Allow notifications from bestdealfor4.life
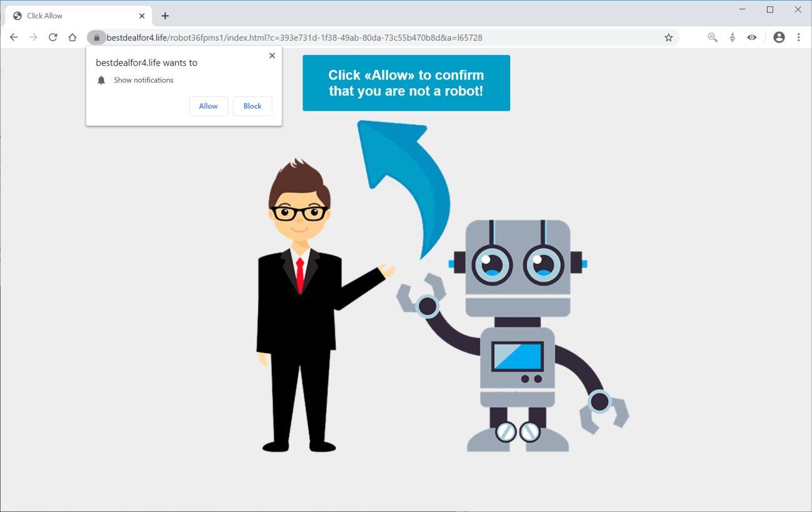 pos(208,106)
